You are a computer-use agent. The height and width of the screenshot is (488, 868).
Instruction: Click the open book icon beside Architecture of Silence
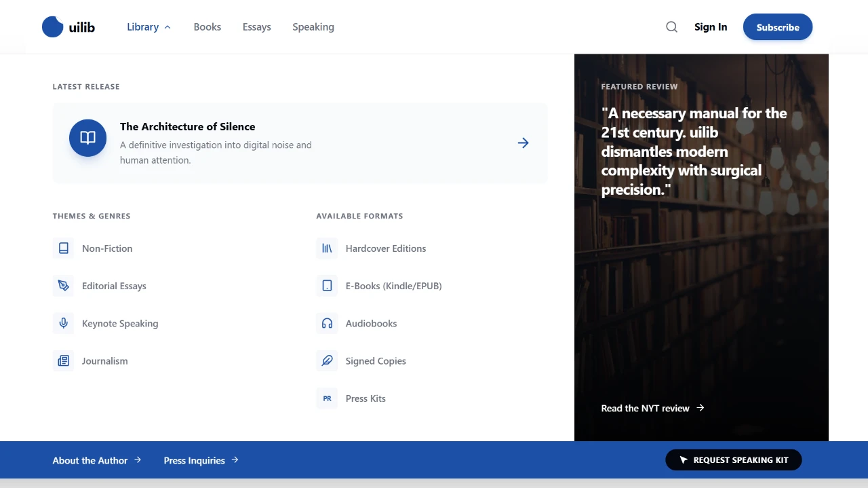[x=87, y=137]
